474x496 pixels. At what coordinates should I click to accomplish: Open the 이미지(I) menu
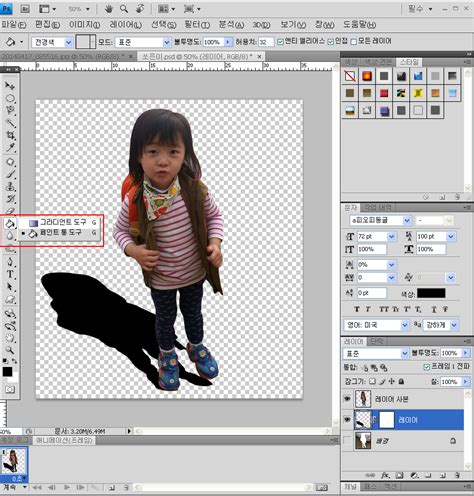pyautogui.click(x=84, y=25)
